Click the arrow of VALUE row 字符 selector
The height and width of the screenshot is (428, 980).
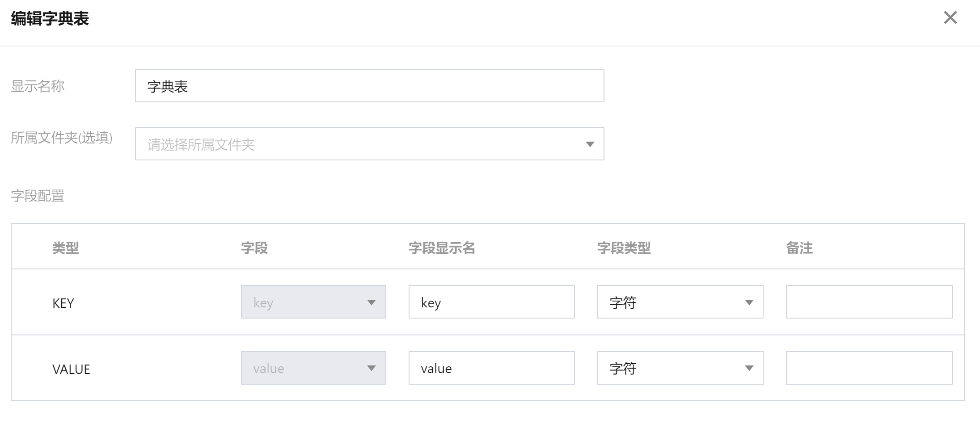[x=749, y=368]
